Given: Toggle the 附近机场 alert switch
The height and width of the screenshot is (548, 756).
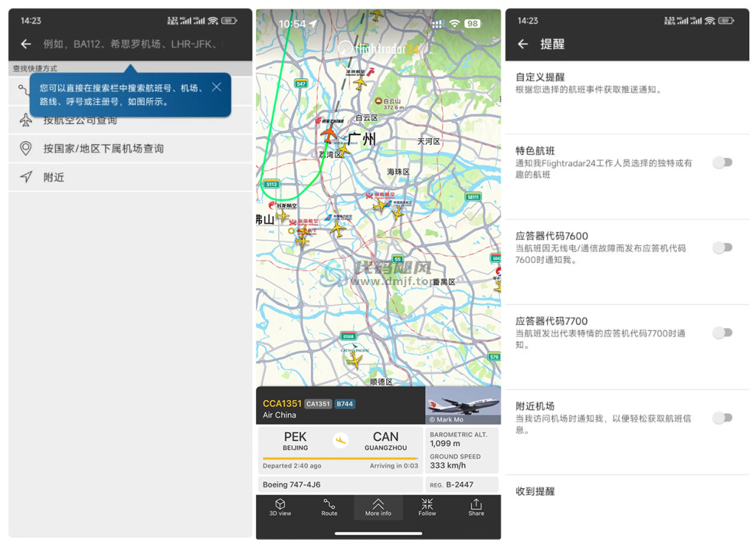Looking at the screenshot, I should (723, 418).
